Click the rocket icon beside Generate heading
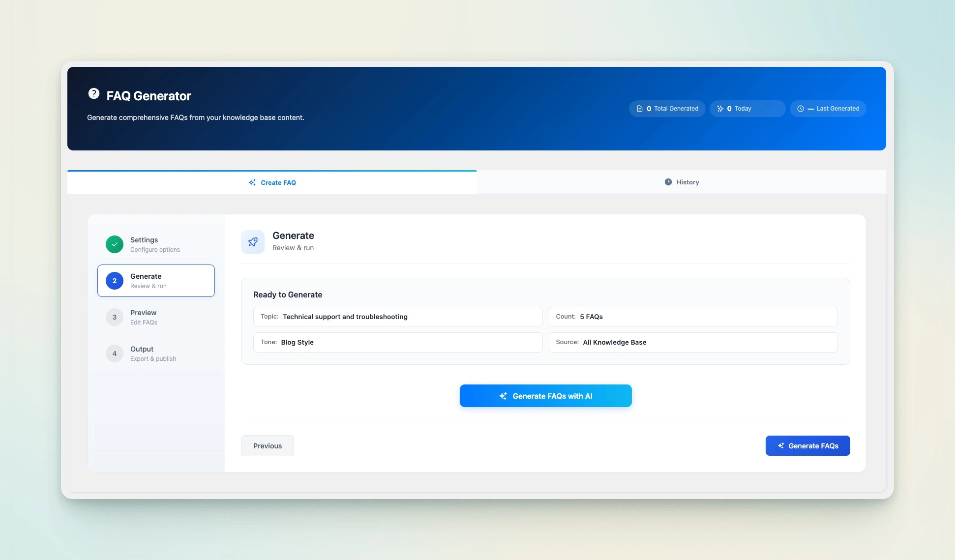Screen dimensions: 955x560 (253, 242)
